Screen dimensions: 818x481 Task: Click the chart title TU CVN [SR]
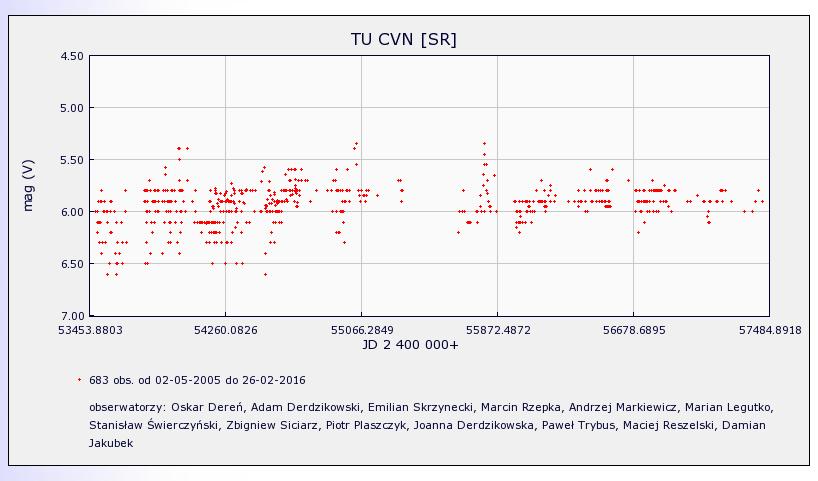404,40
